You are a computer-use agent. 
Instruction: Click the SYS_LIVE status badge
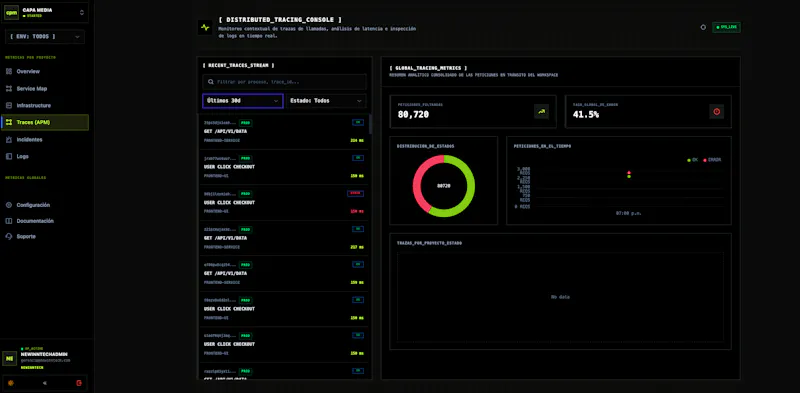(x=726, y=27)
